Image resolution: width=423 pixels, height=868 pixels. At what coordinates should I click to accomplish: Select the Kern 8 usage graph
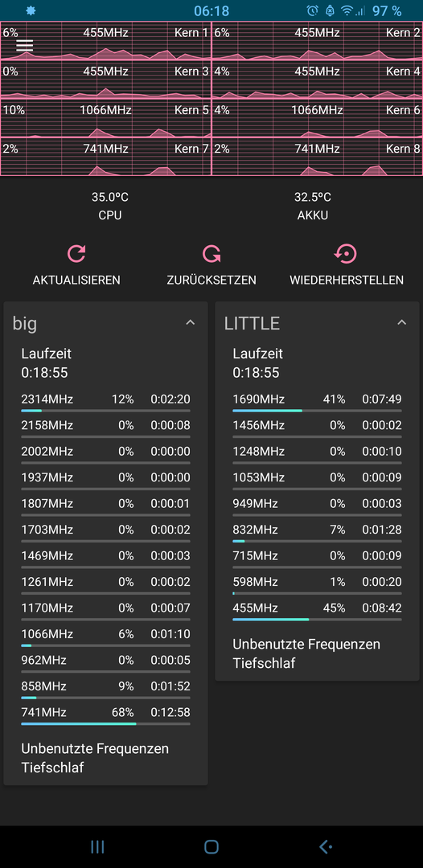317,157
